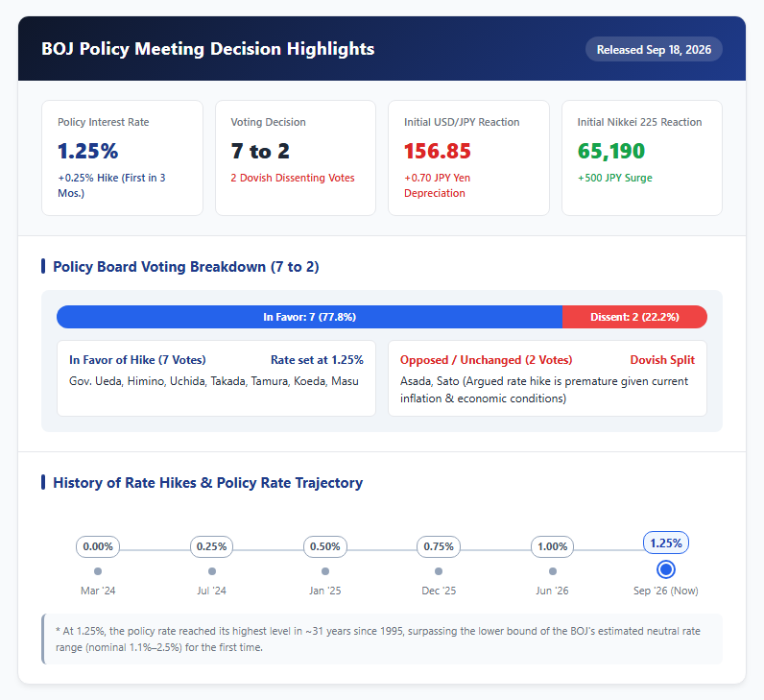
Task: Select the Voting Decision 7 to 2 value
Action: point(260,151)
